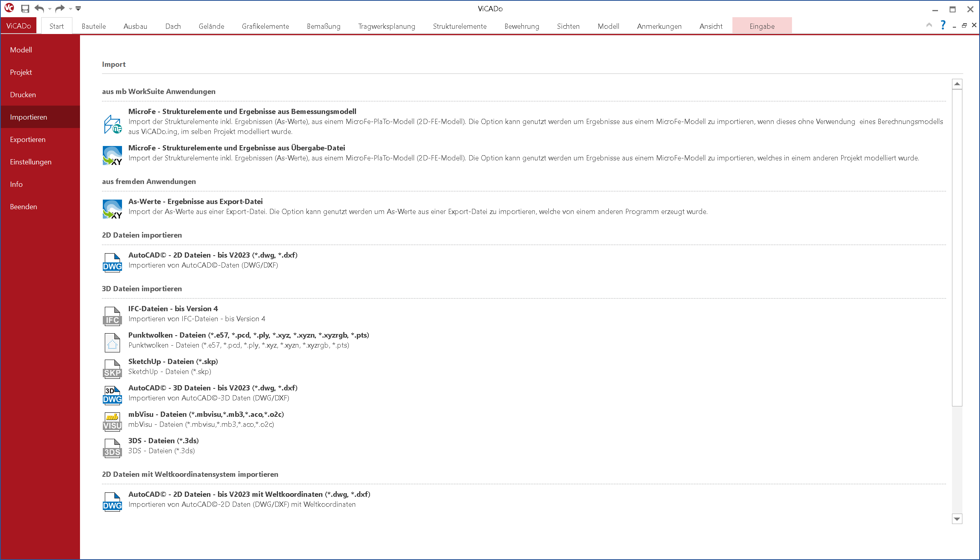Import SketchUp - Dateien (*.skp)
Screen dimensions: 980x560
click(x=173, y=362)
